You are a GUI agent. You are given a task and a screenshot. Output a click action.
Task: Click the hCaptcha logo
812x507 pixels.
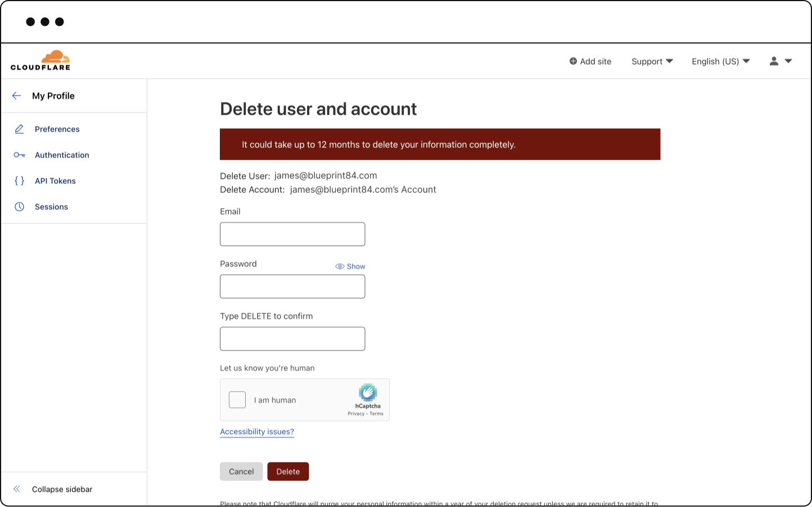368,392
